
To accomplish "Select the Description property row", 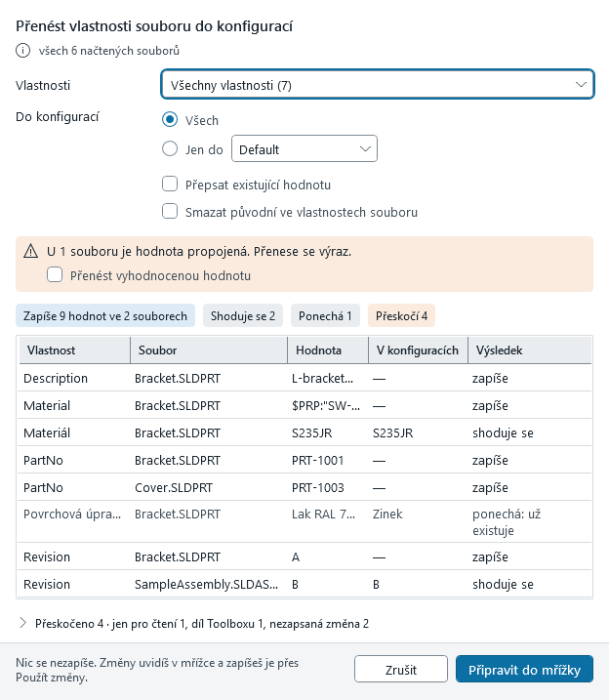I will (304, 378).
